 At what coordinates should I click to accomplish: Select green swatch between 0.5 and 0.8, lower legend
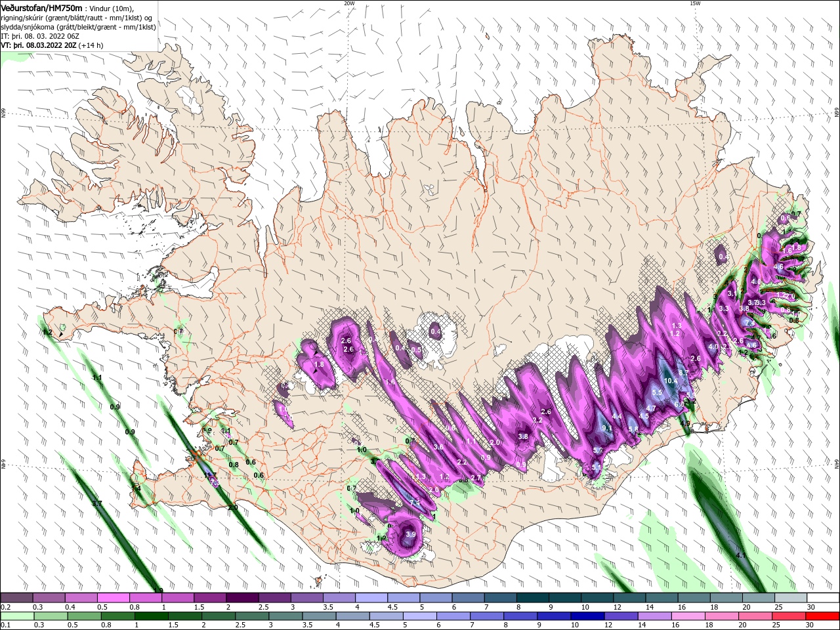[x=84, y=616]
